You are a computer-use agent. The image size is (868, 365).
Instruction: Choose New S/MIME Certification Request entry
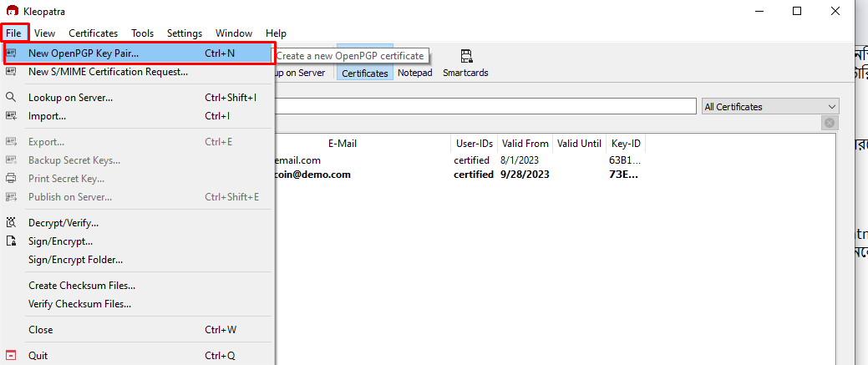click(138, 72)
